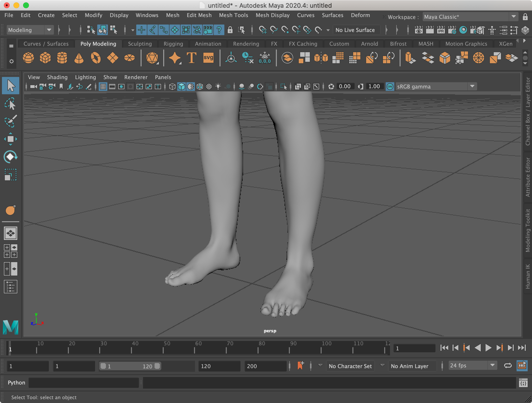
Task: Click the No Live Surface field
Action: coord(355,30)
